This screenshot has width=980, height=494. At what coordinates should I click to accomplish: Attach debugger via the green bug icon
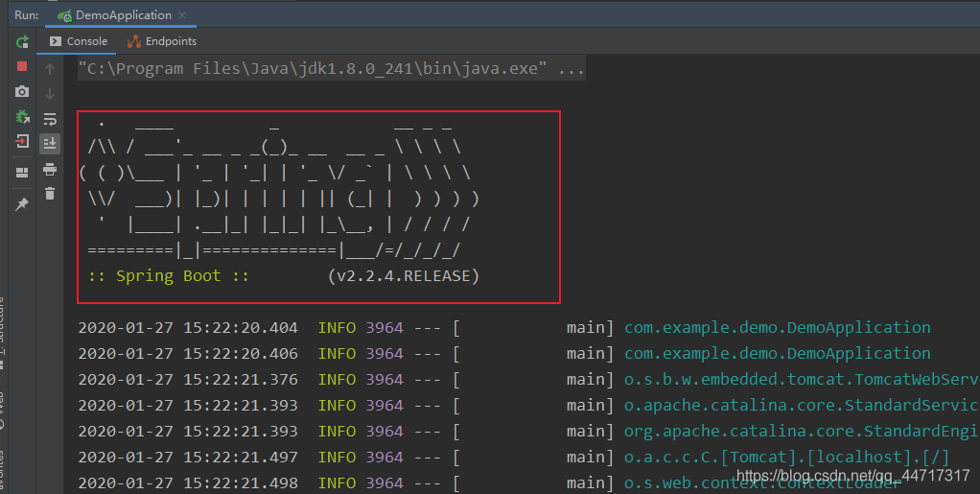(22, 116)
